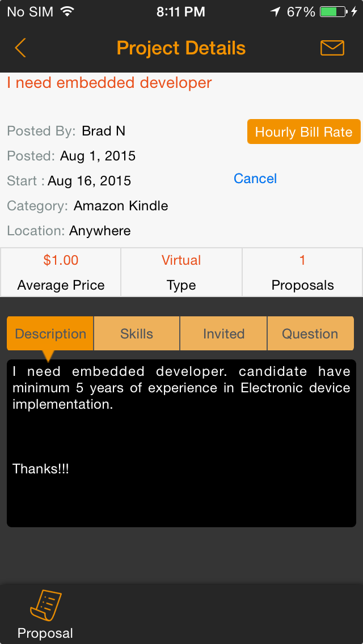Tap the Proposals count of 1
The width and height of the screenshot is (363, 644).
(302, 272)
